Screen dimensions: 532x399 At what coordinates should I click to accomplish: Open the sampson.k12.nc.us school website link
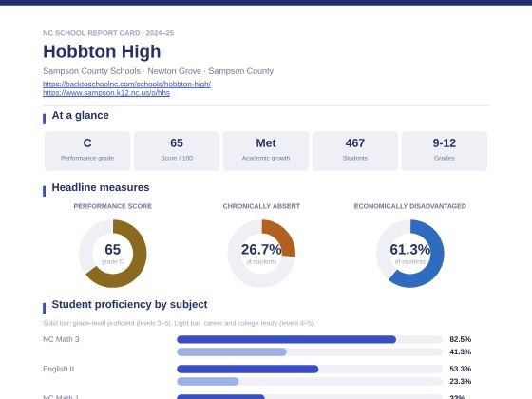click(106, 93)
